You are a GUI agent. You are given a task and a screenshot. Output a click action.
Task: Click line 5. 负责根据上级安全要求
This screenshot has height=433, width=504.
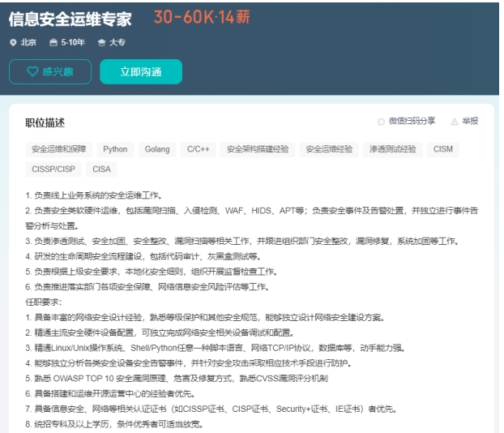tap(152, 272)
